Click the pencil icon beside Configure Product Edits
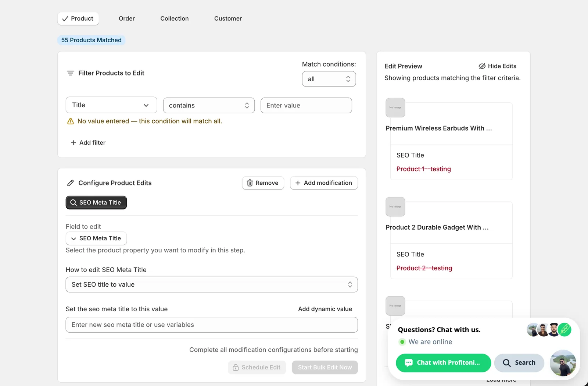The width and height of the screenshot is (588, 386). coord(71,183)
